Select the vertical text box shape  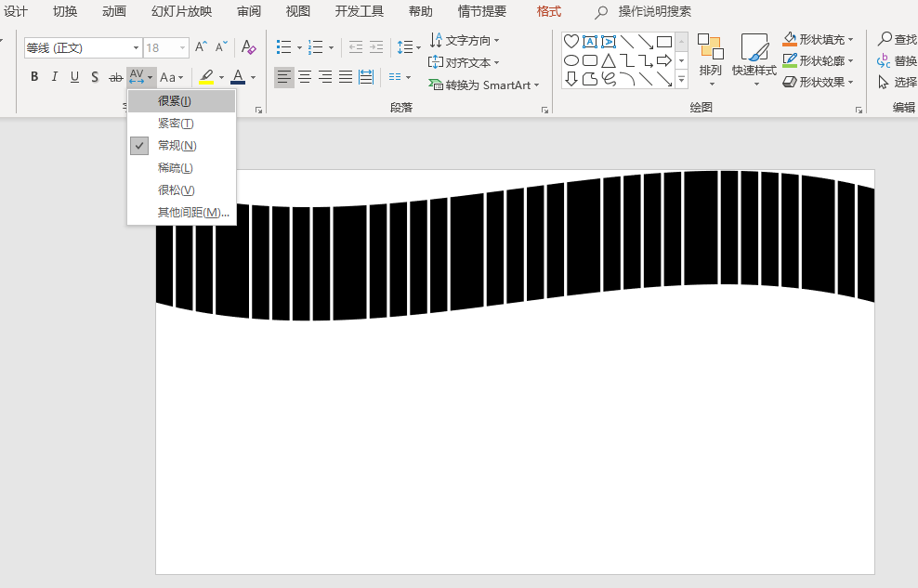point(609,42)
